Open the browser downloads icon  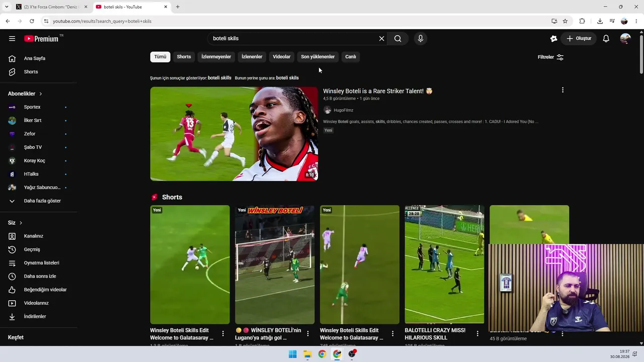coord(600,21)
